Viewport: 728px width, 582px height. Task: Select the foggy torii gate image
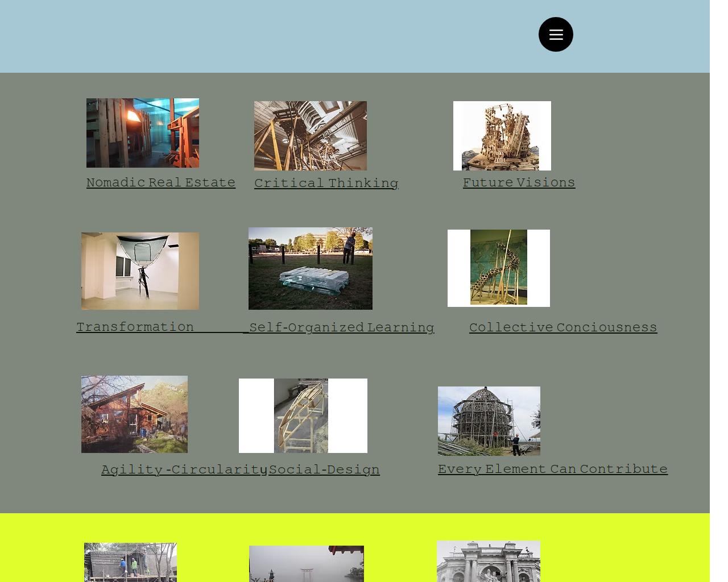pos(307,564)
